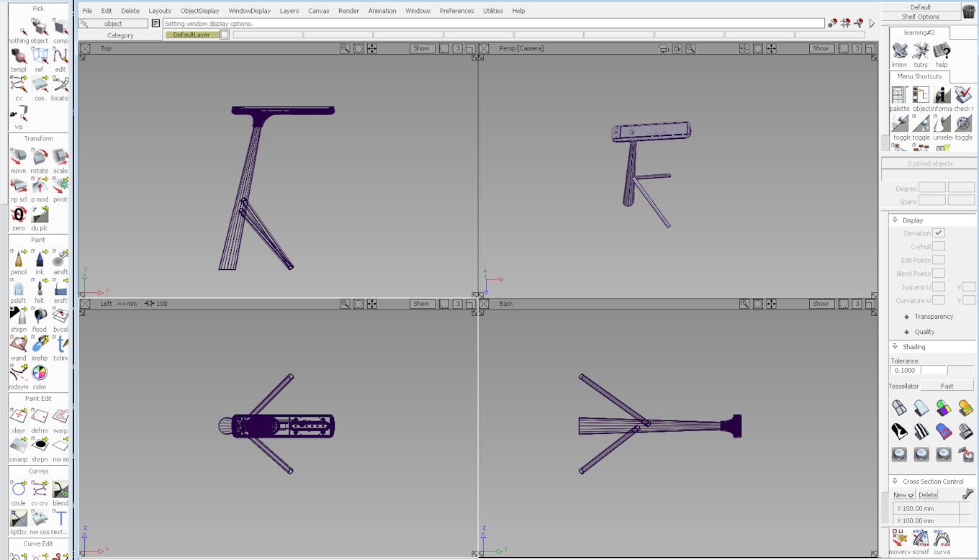Click the Tolerance value field
This screenshot has height=560, width=979.
[x=904, y=371]
